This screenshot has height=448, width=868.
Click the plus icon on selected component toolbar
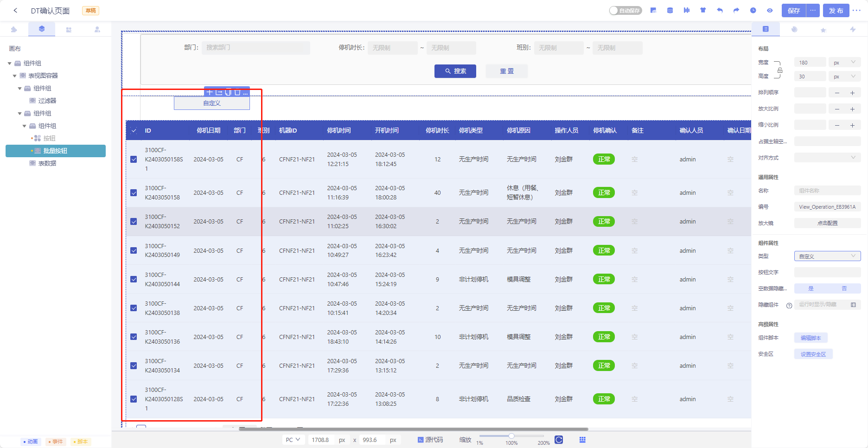pos(210,92)
